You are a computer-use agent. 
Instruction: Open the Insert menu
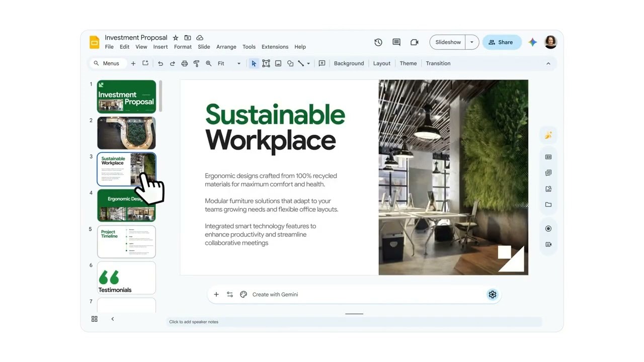(160, 47)
